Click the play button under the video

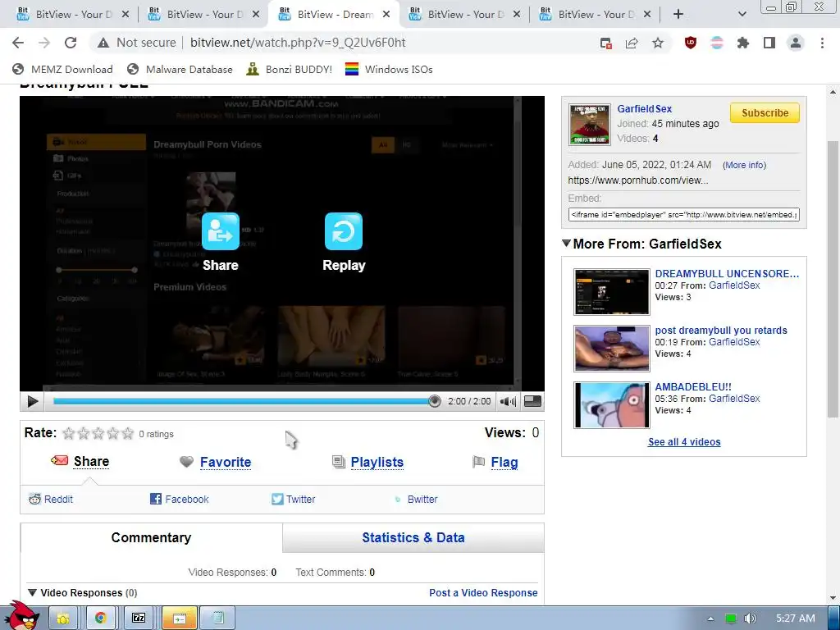click(x=32, y=401)
